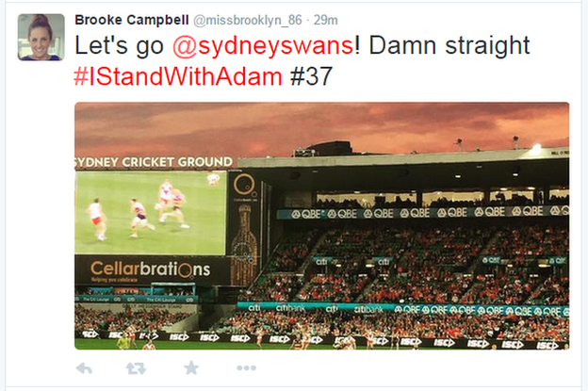Favorite the tweet with the star icon
Screen dimensions: 588x391
191,367
